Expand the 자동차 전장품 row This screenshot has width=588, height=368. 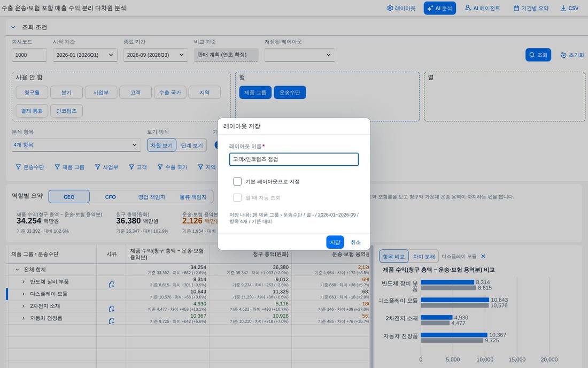(23, 318)
